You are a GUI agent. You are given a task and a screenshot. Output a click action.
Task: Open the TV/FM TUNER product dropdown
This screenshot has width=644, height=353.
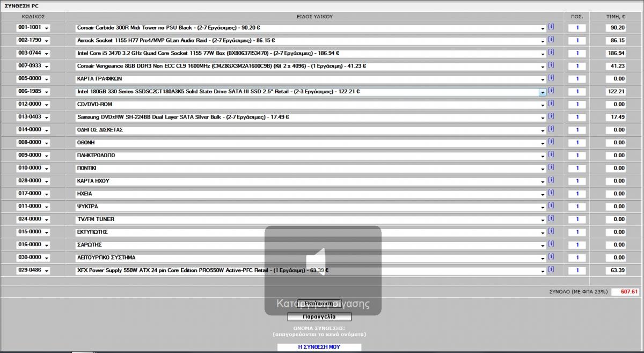(x=311, y=219)
